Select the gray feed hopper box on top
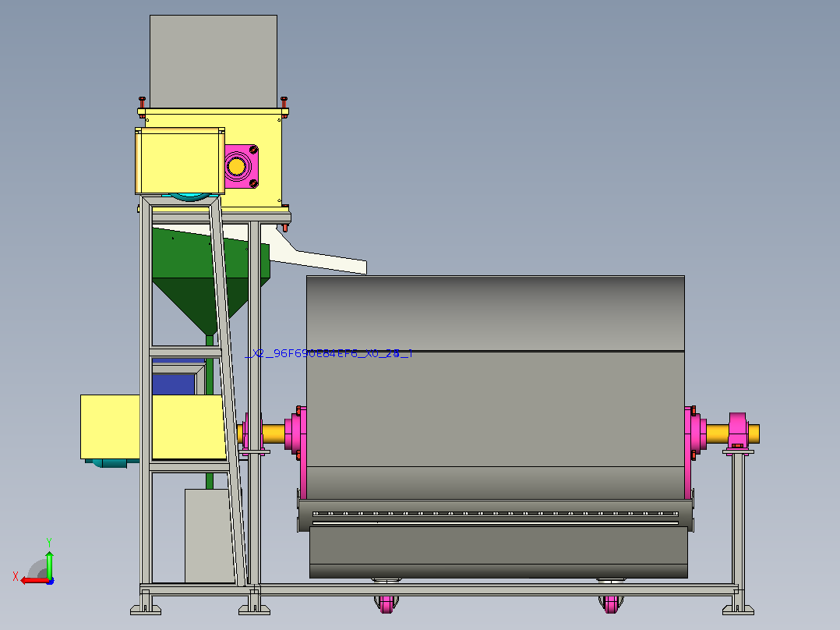 (x=214, y=61)
